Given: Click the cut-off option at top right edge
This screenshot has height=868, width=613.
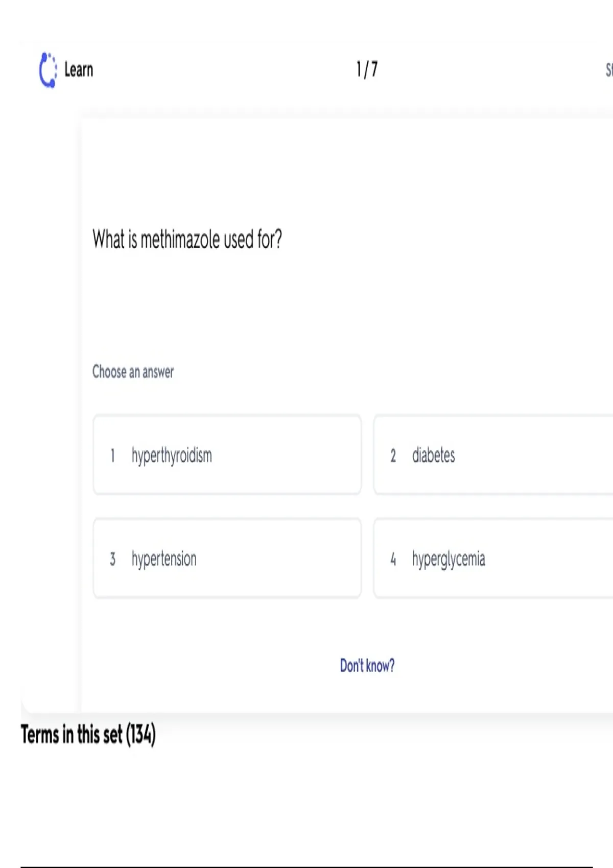Looking at the screenshot, I should coord(608,69).
